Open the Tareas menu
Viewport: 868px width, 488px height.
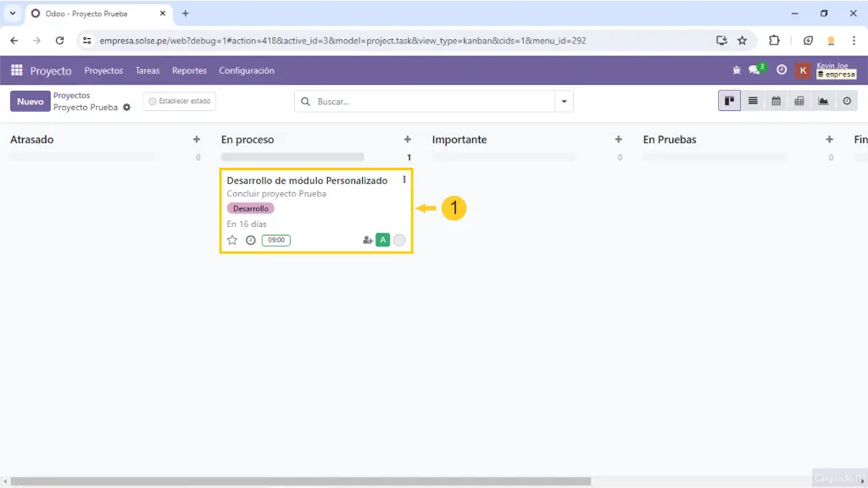[x=147, y=70]
